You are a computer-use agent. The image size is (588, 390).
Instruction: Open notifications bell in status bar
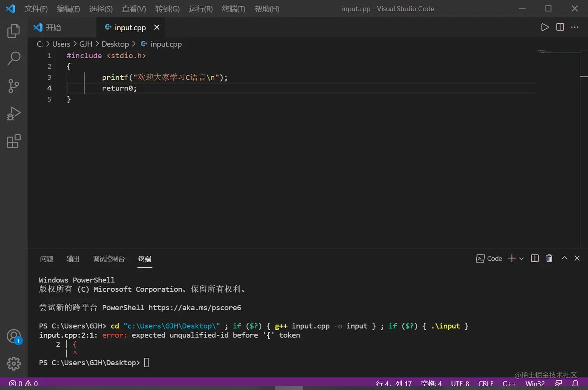point(575,383)
